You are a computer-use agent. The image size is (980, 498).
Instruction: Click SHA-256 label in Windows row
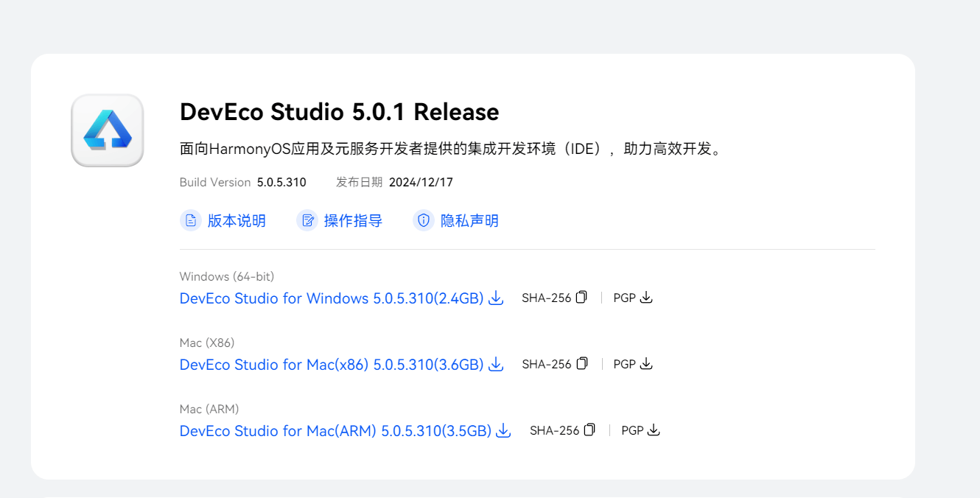tap(547, 298)
